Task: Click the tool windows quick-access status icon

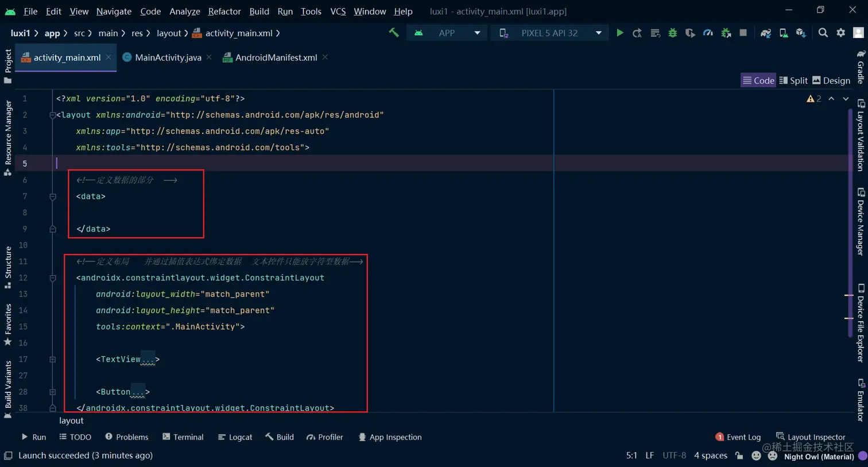Action: click(8, 456)
